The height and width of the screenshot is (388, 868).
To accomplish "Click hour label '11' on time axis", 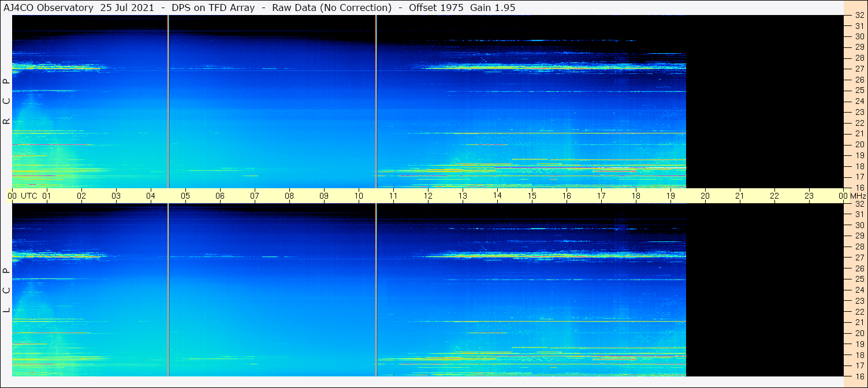I will pos(393,196).
